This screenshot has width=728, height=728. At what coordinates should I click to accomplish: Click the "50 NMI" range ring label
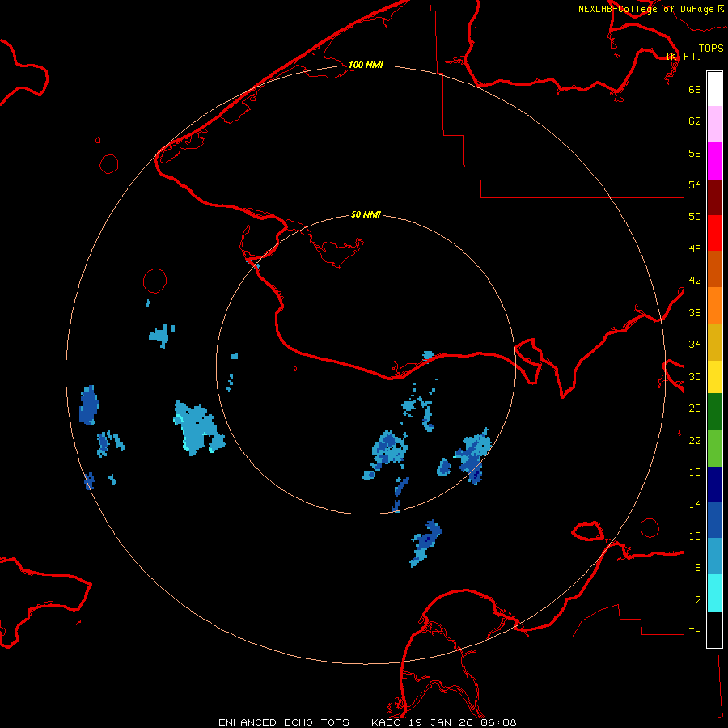(x=366, y=214)
